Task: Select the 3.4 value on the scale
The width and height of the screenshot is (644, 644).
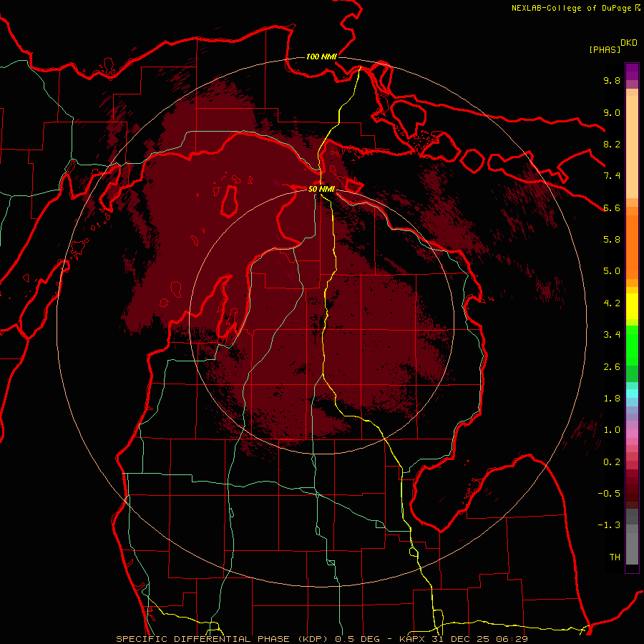Action: point(612,335)
